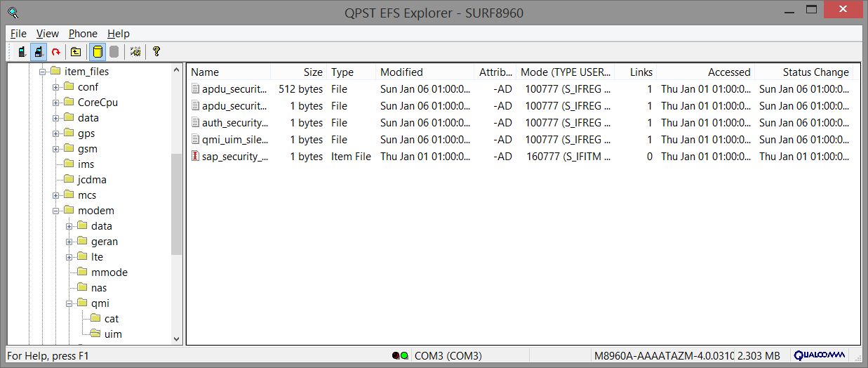Click the Qualcomm logo in the status bar
Screen dimensions: 868x368
(820, 355)
